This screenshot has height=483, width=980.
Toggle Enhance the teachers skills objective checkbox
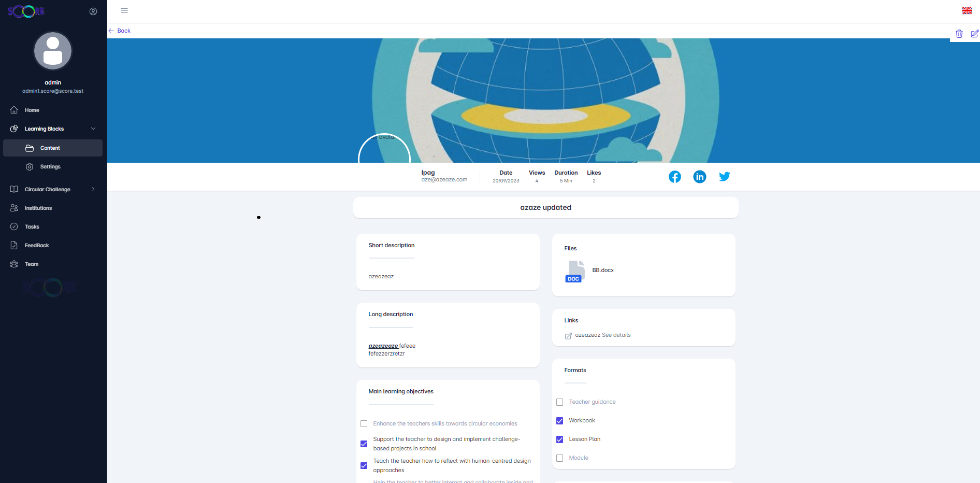[364, 424]
